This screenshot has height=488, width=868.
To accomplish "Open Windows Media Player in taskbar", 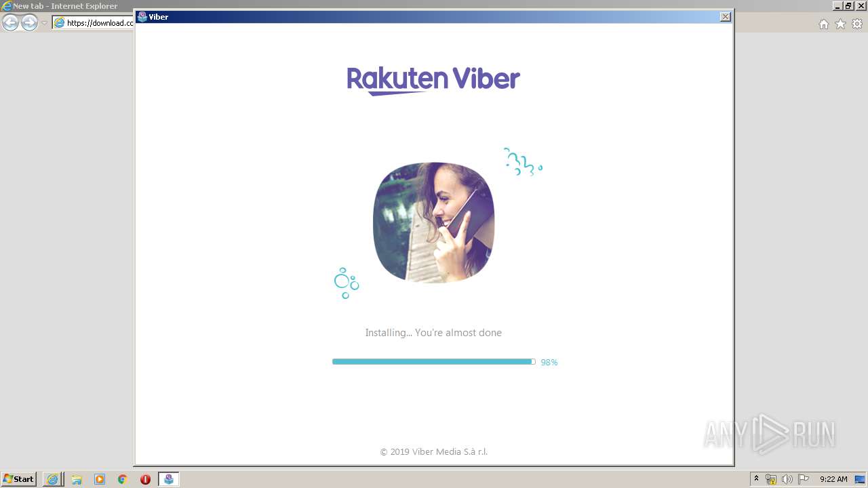I will pyautogui.click(x=100, y=479).
